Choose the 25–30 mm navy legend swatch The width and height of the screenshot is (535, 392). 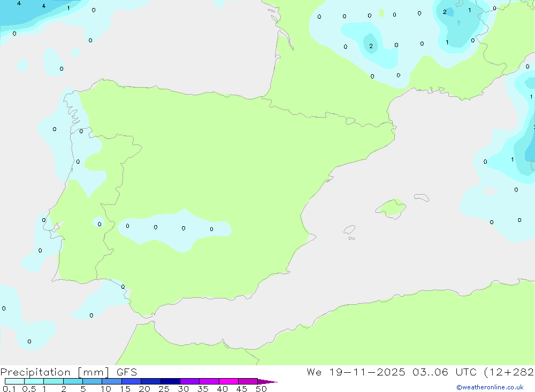[170, 381]
